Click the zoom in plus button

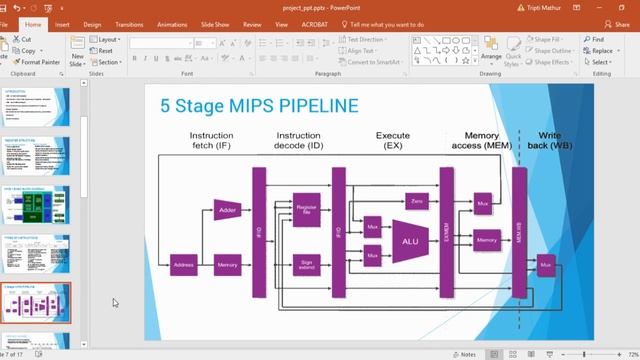coord(619,354)
